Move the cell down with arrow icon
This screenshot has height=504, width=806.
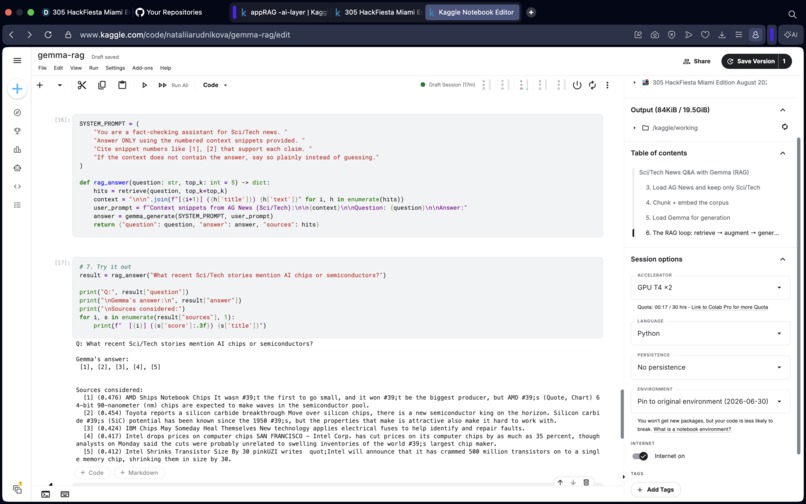(x=573, y=482)
